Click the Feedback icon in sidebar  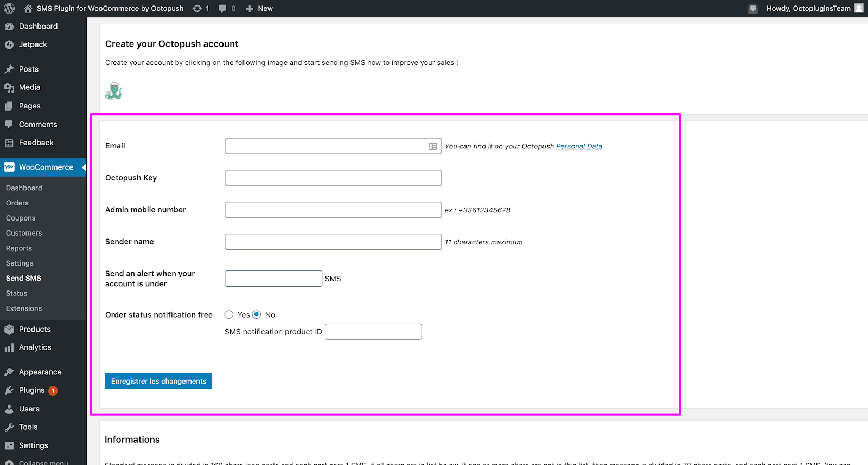coord(9,143)
